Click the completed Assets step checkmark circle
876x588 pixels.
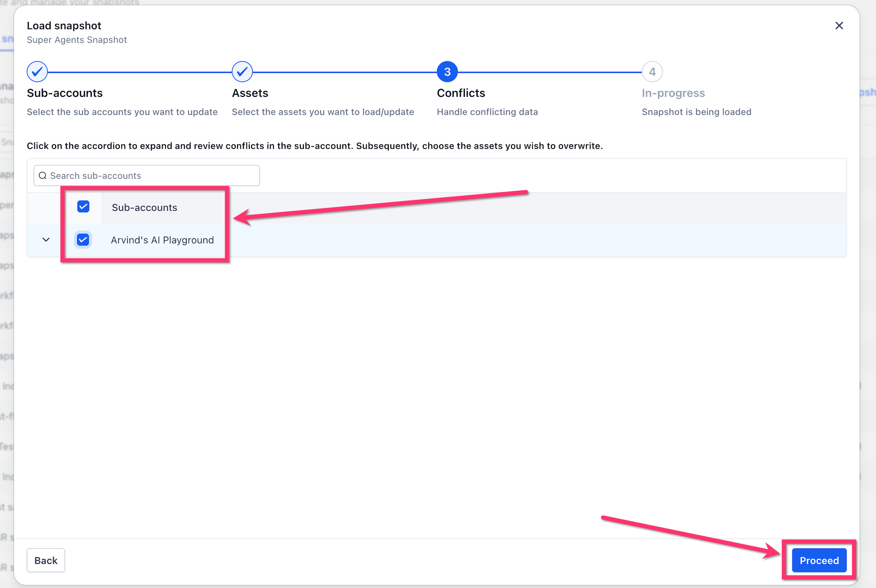coord(242,72)
